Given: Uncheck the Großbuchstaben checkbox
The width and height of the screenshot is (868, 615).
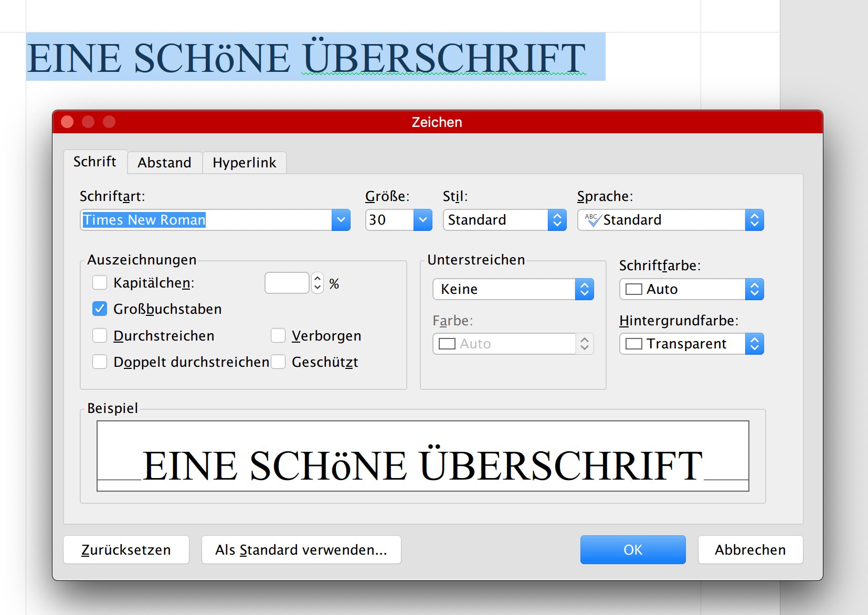Looking at the screenshot, I should (x=100, y=309).
